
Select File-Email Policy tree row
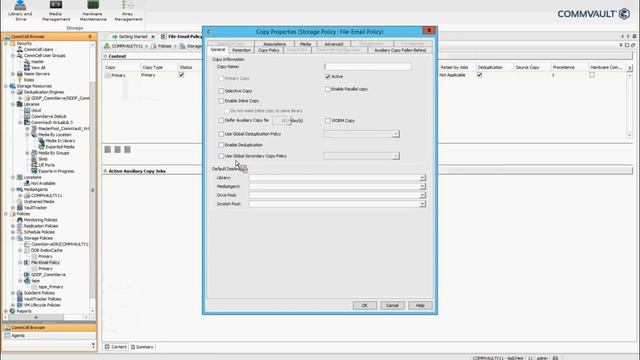45,262
